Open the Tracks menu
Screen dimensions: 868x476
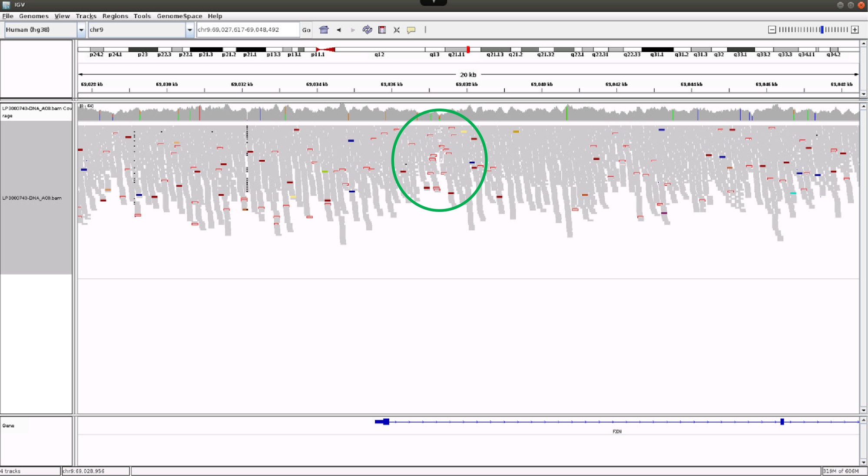coord(86,16)
